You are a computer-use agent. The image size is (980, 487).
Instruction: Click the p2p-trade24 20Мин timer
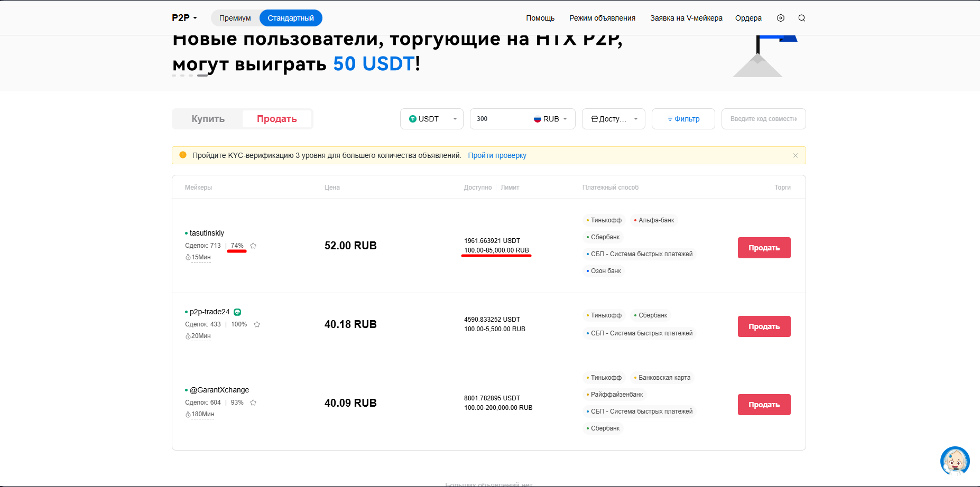point(198,336)
